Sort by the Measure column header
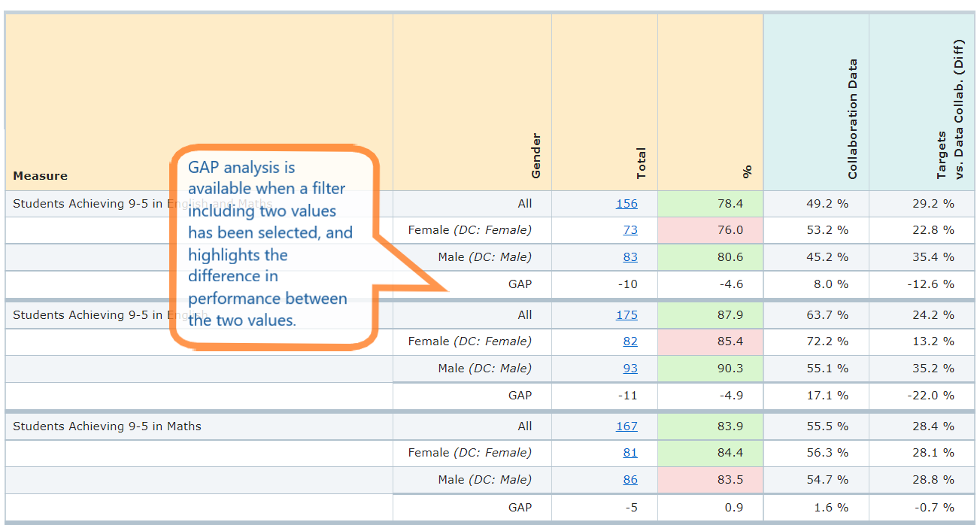Viewport: 980px width, 525px height. tap(40, 175)
